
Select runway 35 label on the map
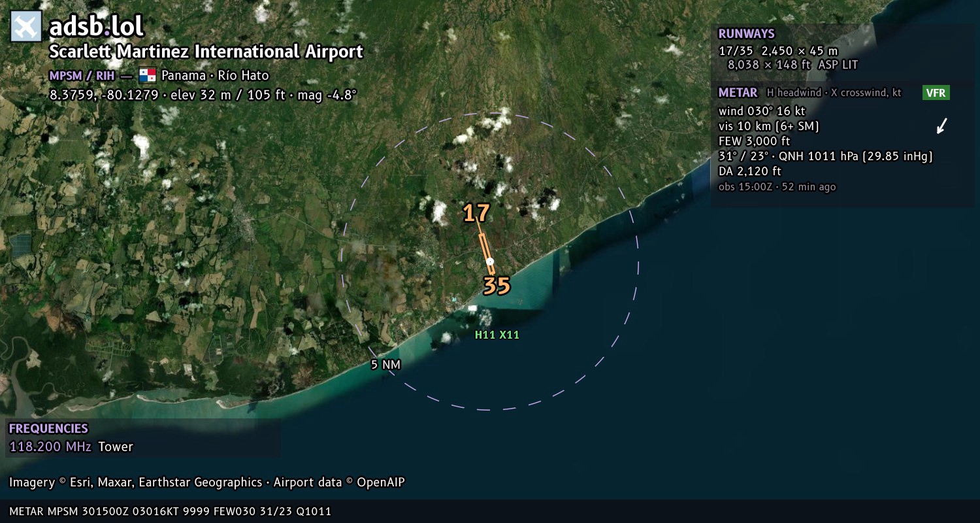497,286
